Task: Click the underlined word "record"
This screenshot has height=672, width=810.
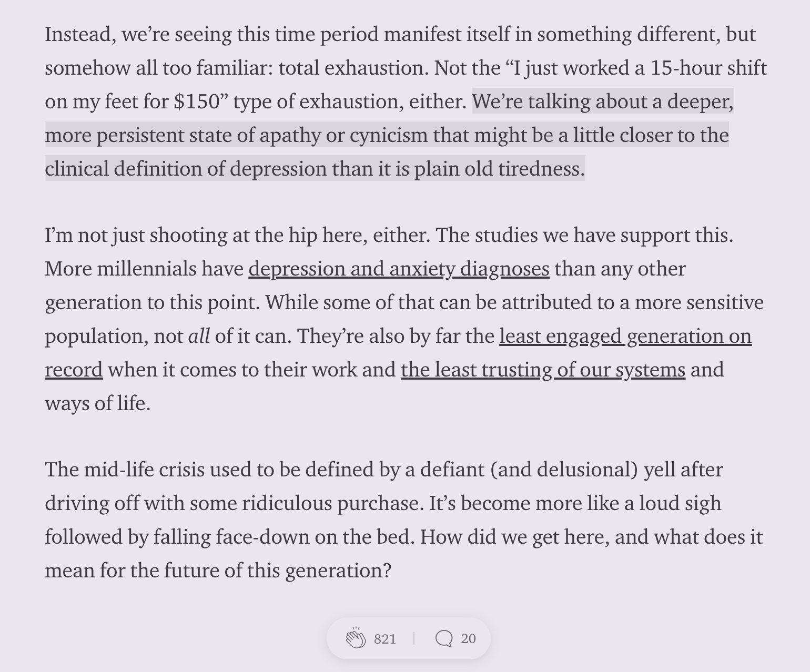Action: tap(74, 370)
